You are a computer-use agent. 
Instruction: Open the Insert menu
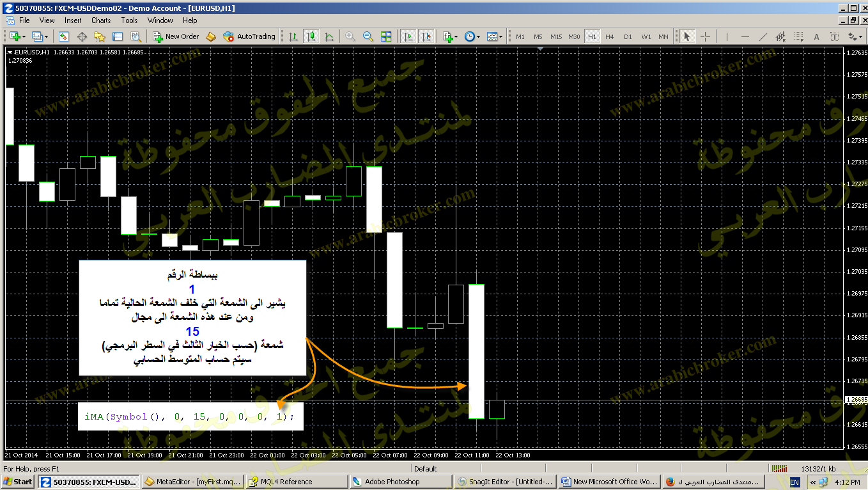[73, 20]
